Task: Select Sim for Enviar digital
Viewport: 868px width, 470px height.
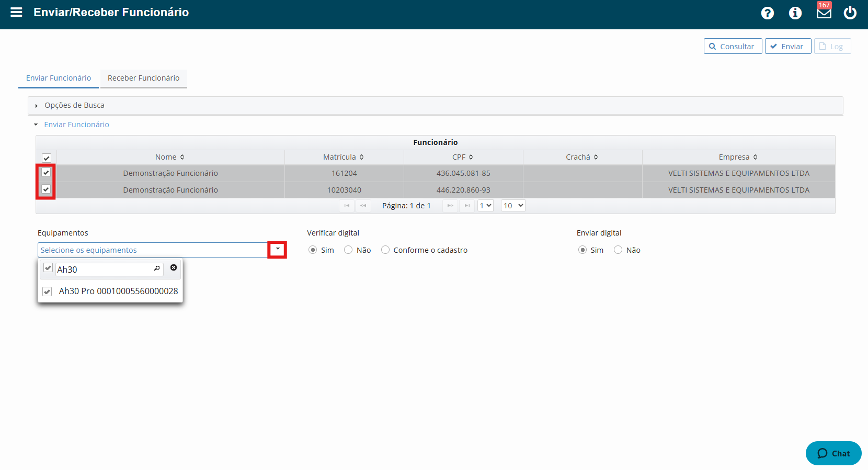Action: tap(583, 250)
